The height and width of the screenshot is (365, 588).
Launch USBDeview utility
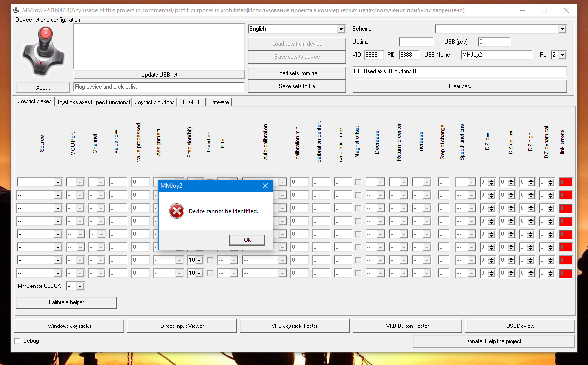pos(520,326)
